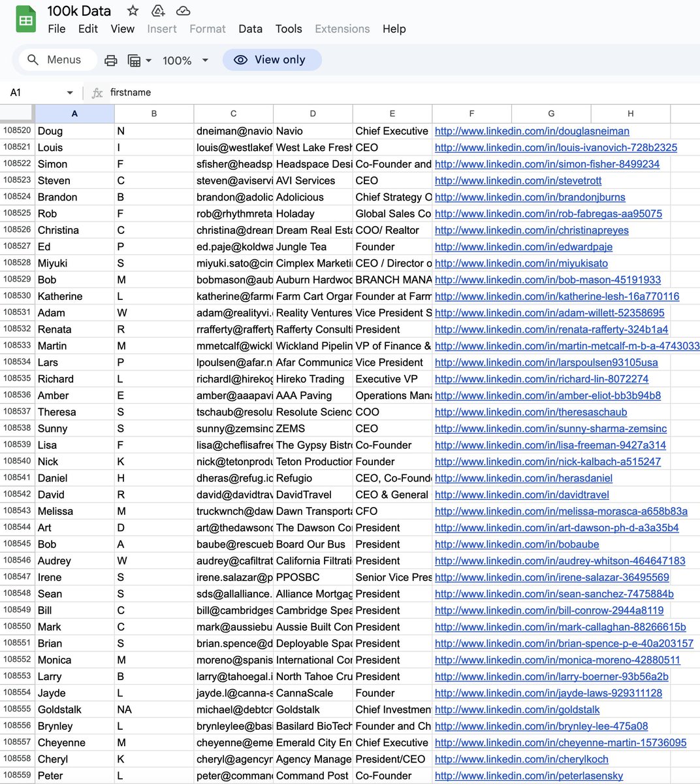Open the peterlasensky LinkedIn link

pyautogui.click(x=529, y=776)
